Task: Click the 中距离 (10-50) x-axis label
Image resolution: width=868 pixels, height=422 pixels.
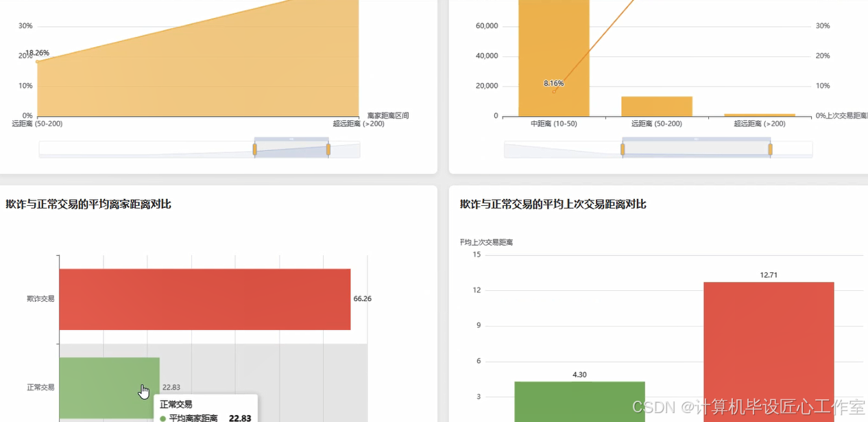Action: click(554, 124)
